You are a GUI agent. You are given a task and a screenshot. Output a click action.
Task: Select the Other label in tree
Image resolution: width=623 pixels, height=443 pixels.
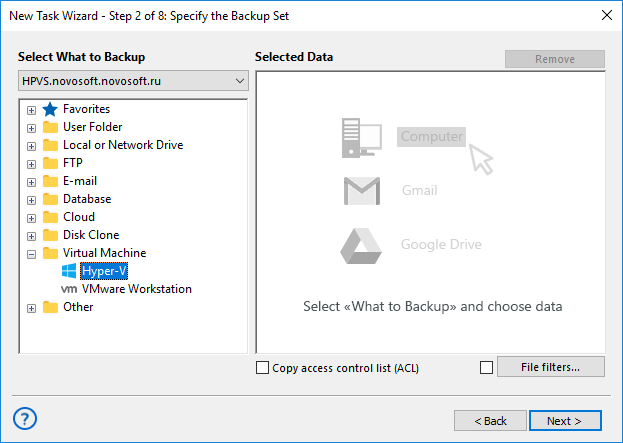pyautogui.click(x=78, y=307)
